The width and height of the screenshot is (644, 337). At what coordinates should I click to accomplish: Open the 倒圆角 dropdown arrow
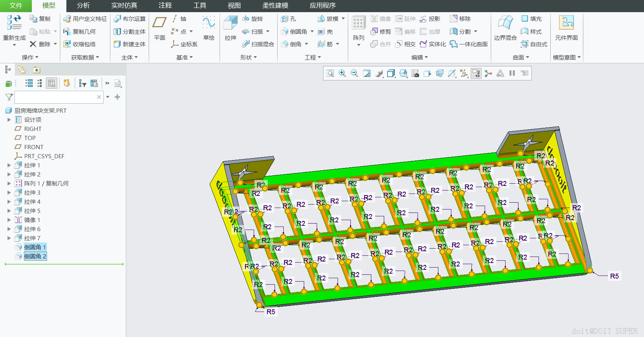312,31
